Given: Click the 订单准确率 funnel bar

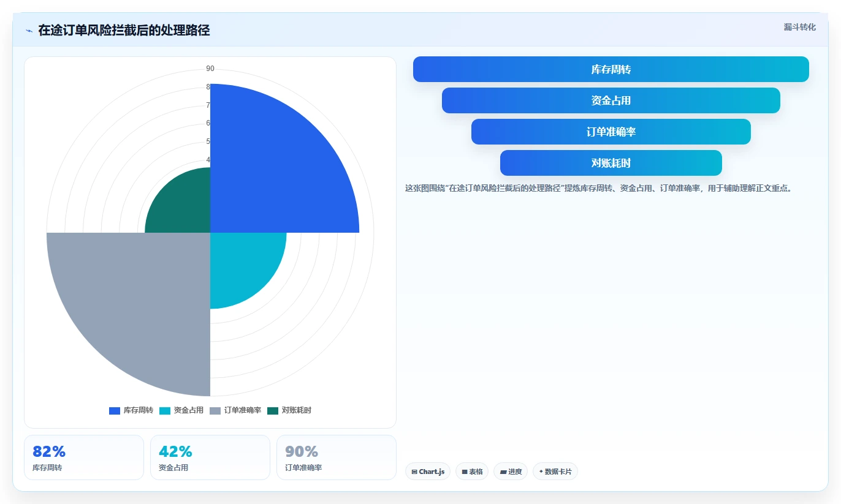Looking at the screenshot, I should [x=611, y=132].
